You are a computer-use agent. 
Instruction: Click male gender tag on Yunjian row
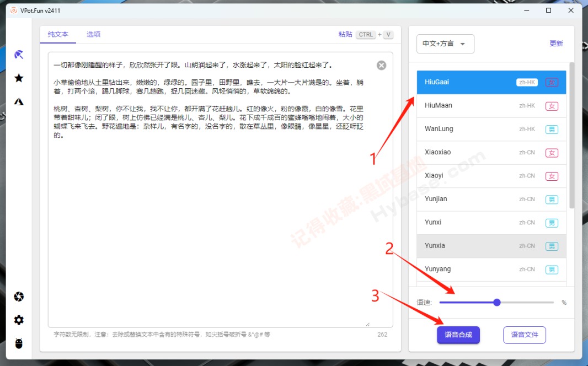(x=552, y=200)
